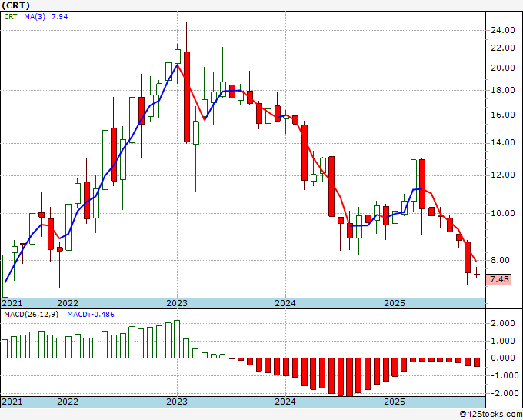Click the MA(3) indicator label
This screenshot has height=420, width=523.
(35, 16)
